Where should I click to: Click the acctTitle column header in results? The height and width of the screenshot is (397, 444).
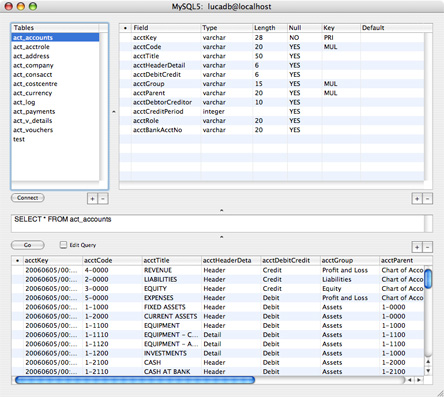coord(171,260)
